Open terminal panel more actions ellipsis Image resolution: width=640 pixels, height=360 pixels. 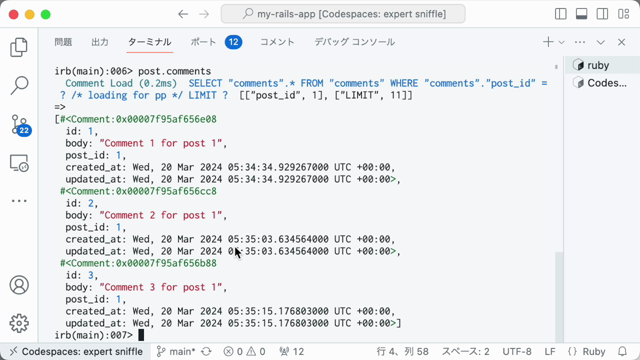click(580, 42)
